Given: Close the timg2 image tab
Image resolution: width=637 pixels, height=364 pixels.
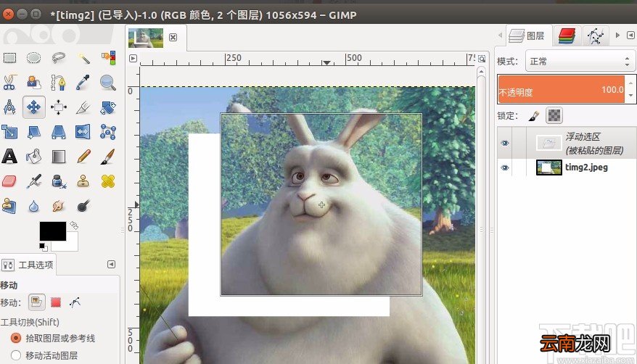Looking at the screenshot, I should coord(173,37).
